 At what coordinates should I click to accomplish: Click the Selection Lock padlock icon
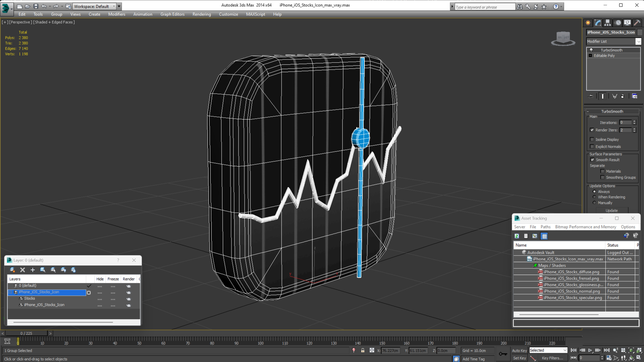tap(363, 350)
